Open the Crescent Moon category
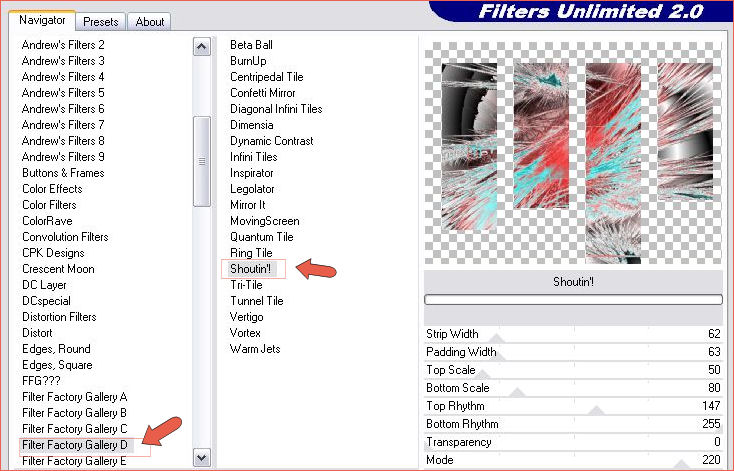The width and height of the screenshot is (734, 471). point(58,269)
